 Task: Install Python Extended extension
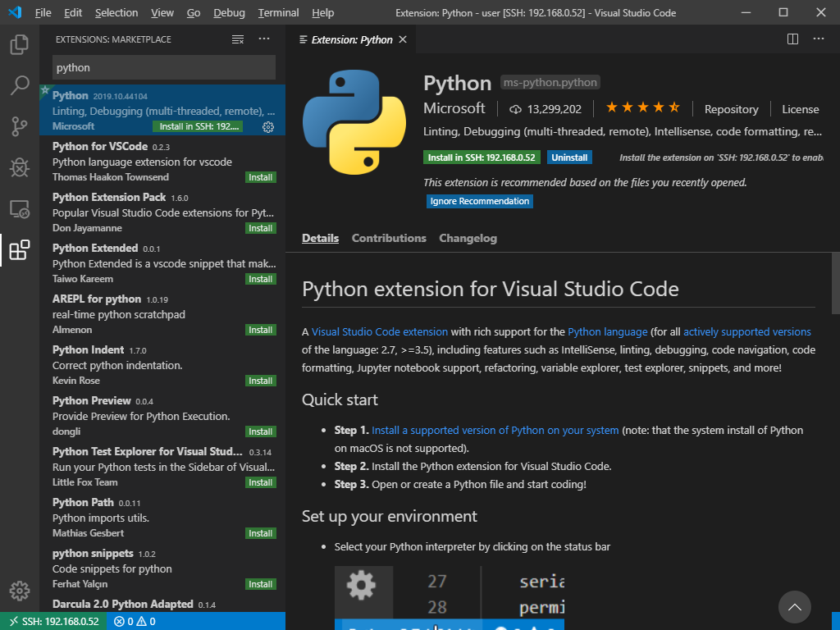[x=260, y=279]
